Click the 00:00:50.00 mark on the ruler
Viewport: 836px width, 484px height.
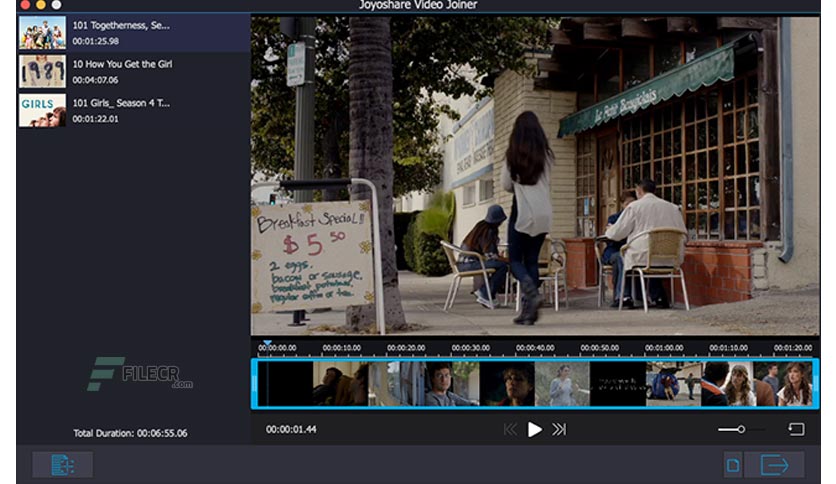point(599,348)
